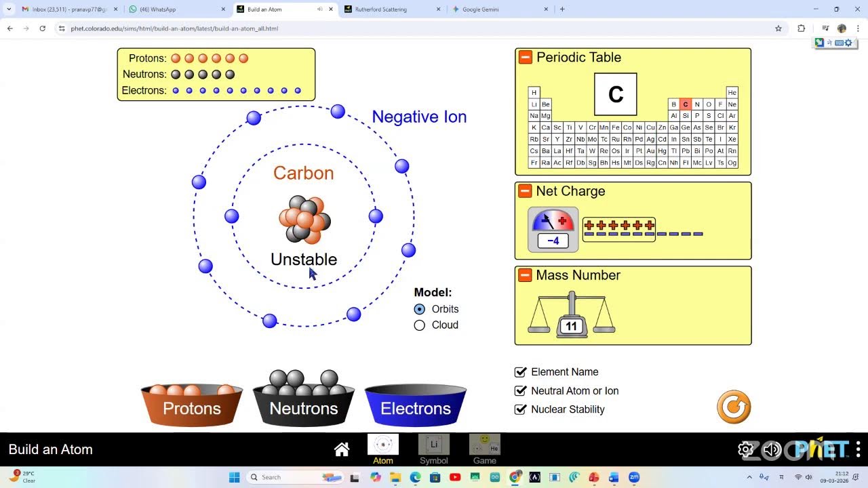Reload the page with browser refresh icon
868x488 pixels.
pos(43,28)
